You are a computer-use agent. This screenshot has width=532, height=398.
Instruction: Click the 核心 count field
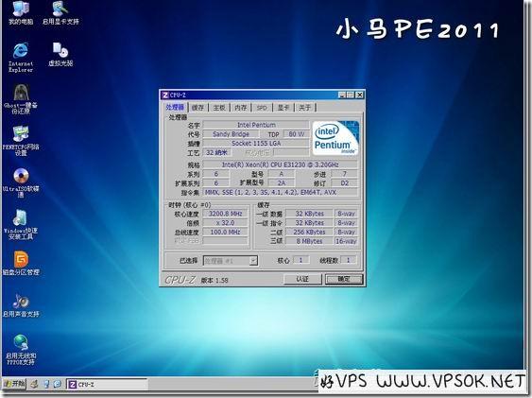pos(300,260)
